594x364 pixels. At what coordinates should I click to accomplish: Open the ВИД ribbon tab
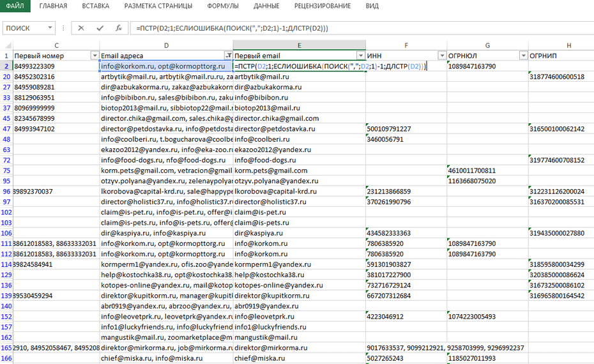(x=372, y=6)
